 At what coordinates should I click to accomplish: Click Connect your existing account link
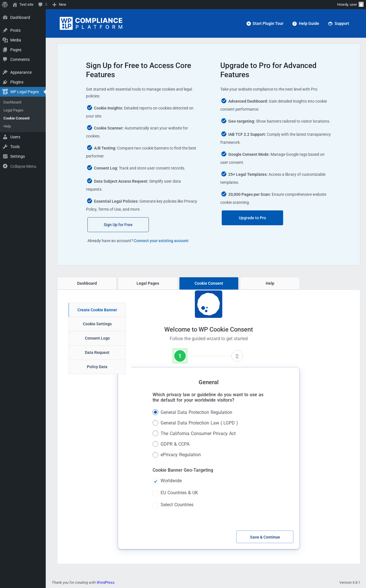point(161,241)
